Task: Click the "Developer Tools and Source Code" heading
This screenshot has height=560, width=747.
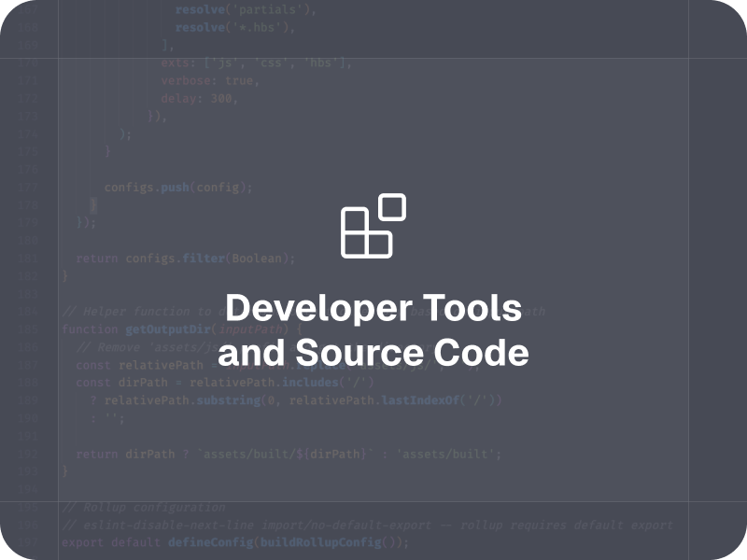Action: pos(373,330)
